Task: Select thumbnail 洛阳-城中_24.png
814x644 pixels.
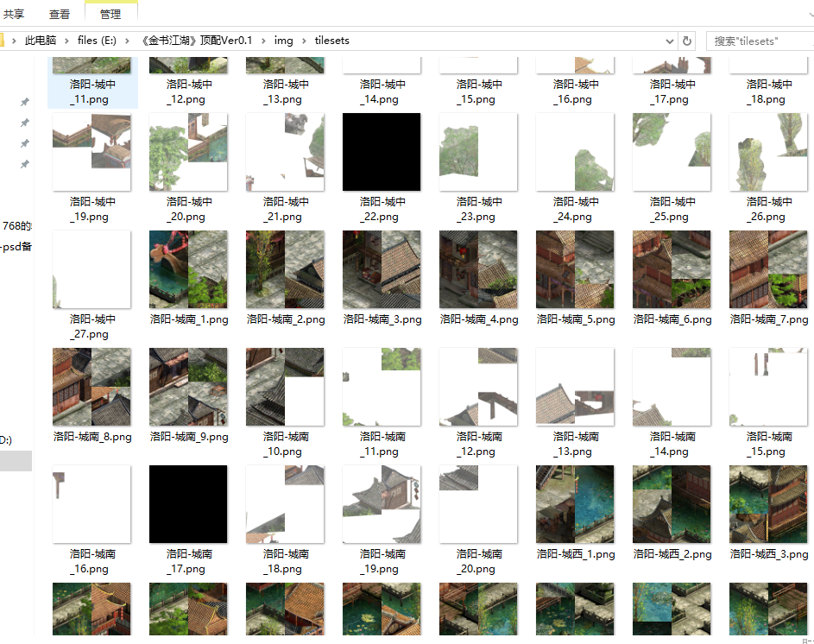Action: (575, 152)
